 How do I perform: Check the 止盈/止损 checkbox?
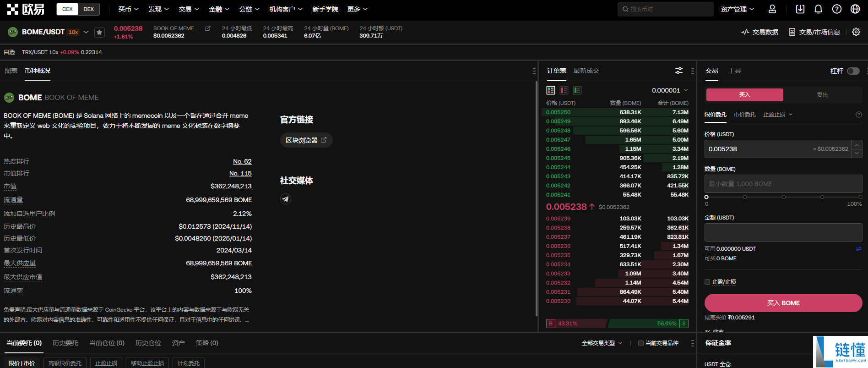point(707,282)
